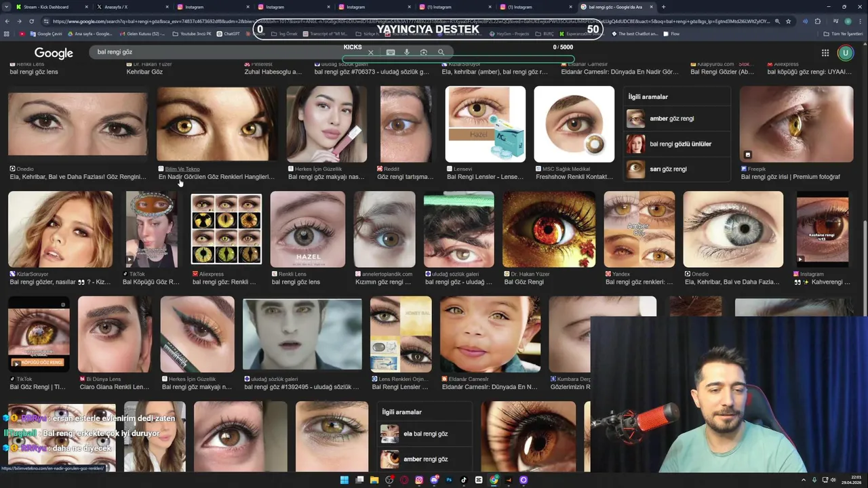Open the Lensevi Hazel lens box thumbnail
This screenshot has height=488, width=868.
(x=486, y=124)
